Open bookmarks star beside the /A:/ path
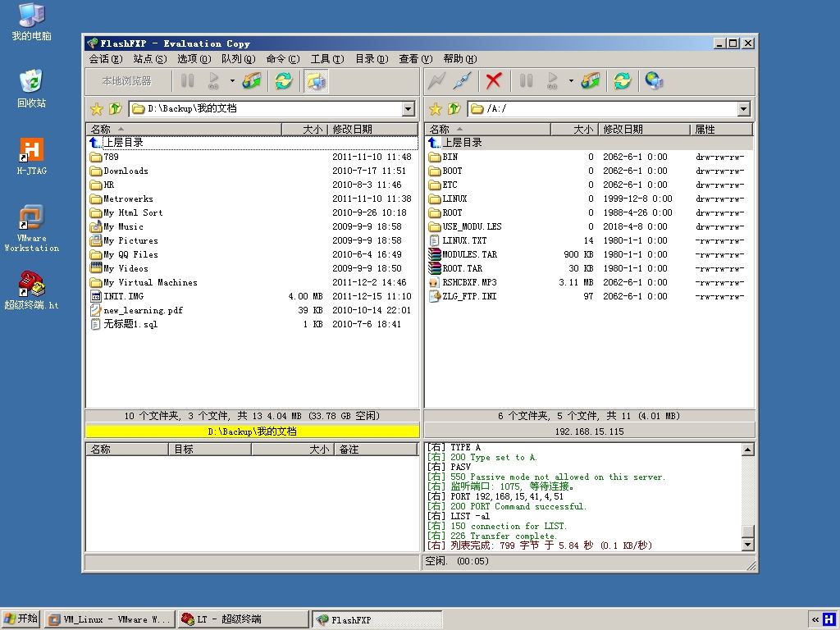 tap(435, 109)
